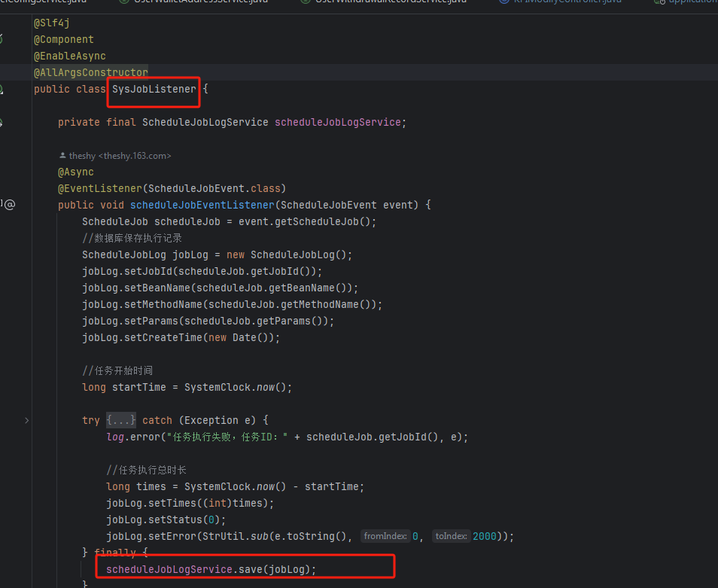Click the @AllArgsConstructor annotation
The width and height of the screenshot is (718, 588).
click(x=90, y=72)
